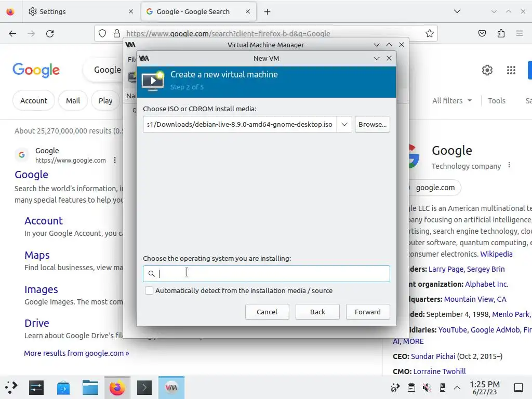
Task: Click Browse to choose ISO file
Action: coord(372,125)
